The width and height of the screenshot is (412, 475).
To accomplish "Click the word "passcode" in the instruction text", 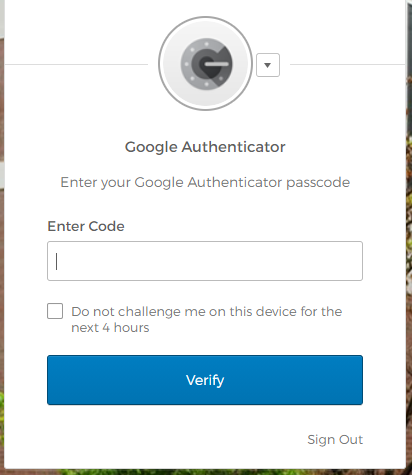I will pos(318,183).
